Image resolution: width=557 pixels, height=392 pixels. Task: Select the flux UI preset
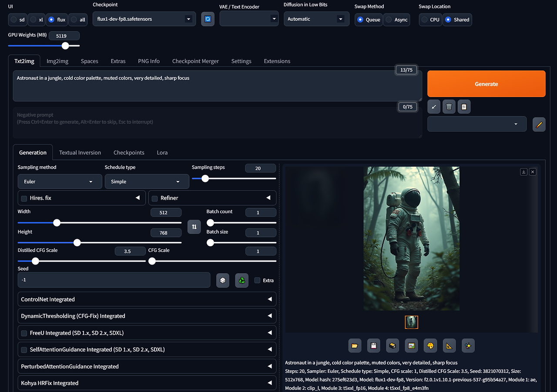[57, 20]
